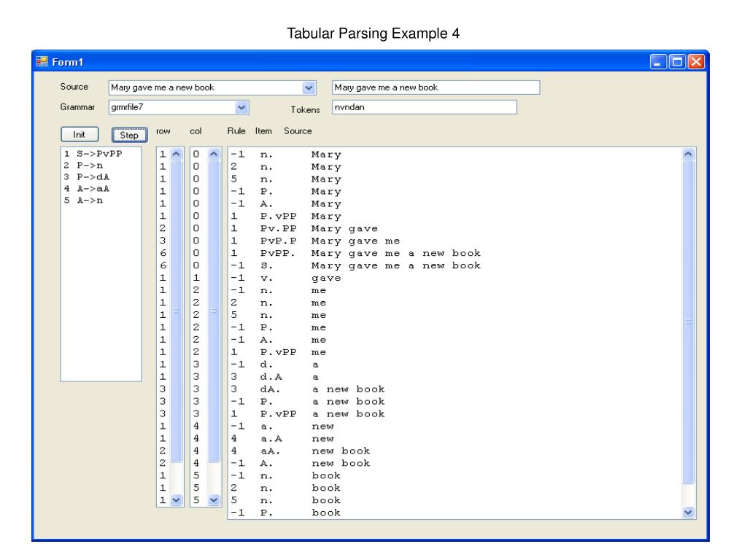Screen dimensions: 747x560
Task: Click the row list scroll down arrow
Action: tap(177, 500)
